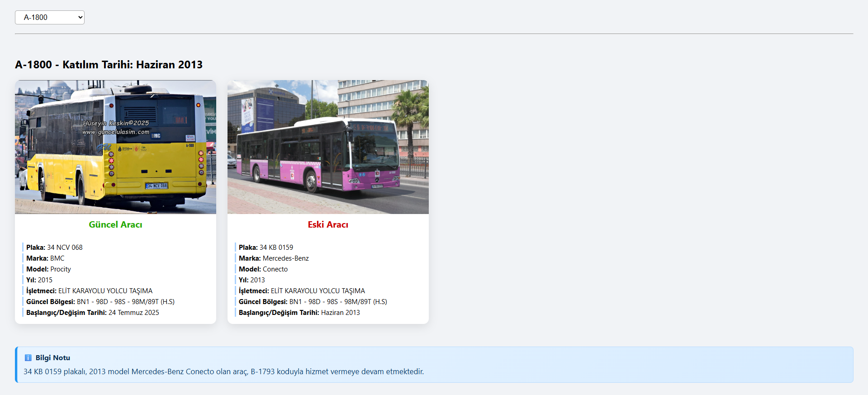Click the Marka Mercedes-Benz entry
This screenshot has height=395, width=868.
(x=274, y=258)
